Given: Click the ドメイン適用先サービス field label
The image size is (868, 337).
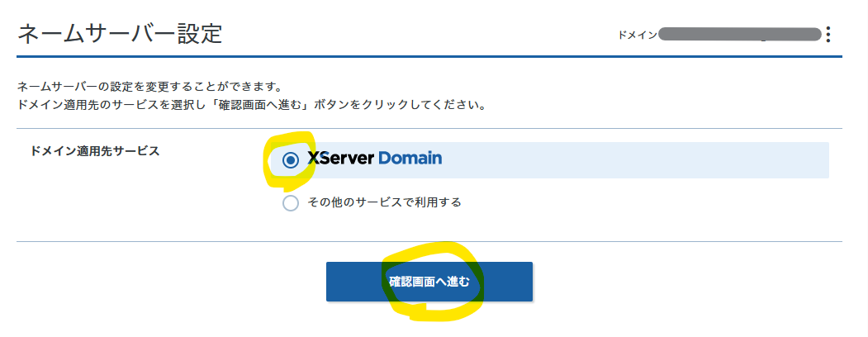Looking at the screenshot, I should (x=94, y=152).
